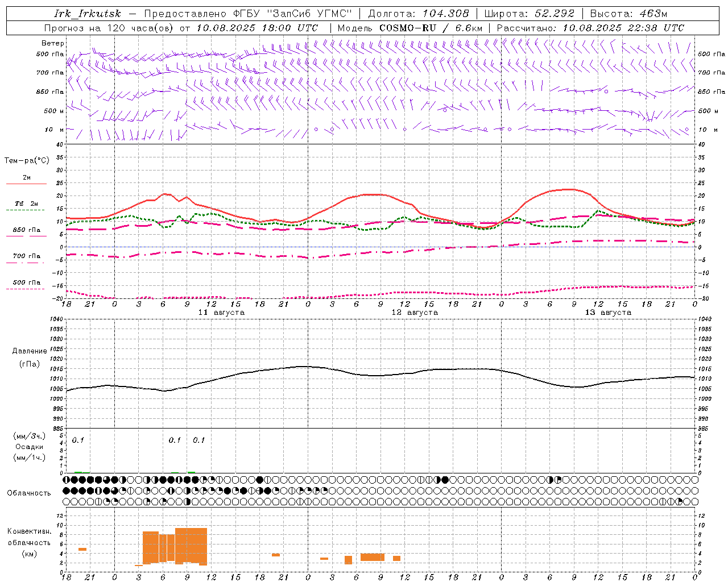Click the '(км)' unit under convective label

(30, 554)
